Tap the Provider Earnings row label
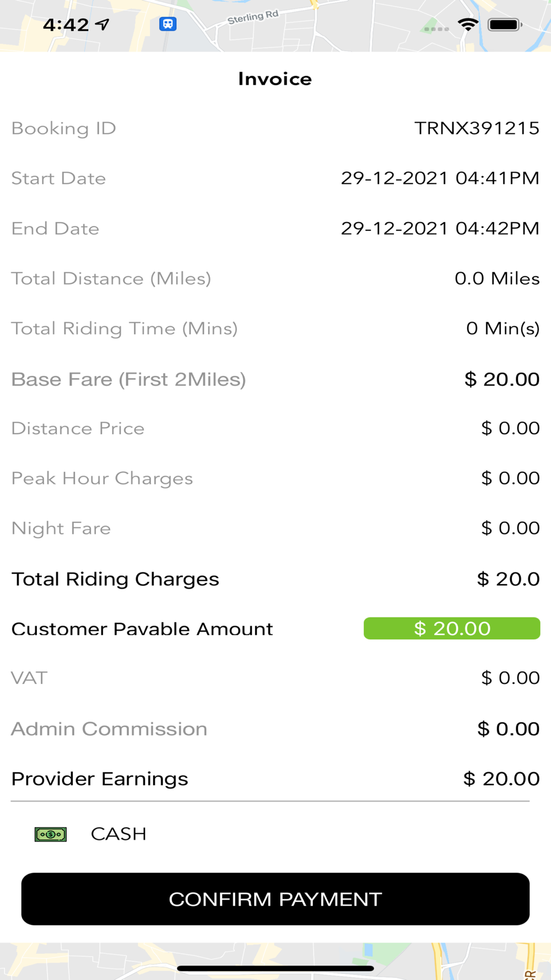The width and height of the screenshot is (551, 980). [x=100, y=779]
